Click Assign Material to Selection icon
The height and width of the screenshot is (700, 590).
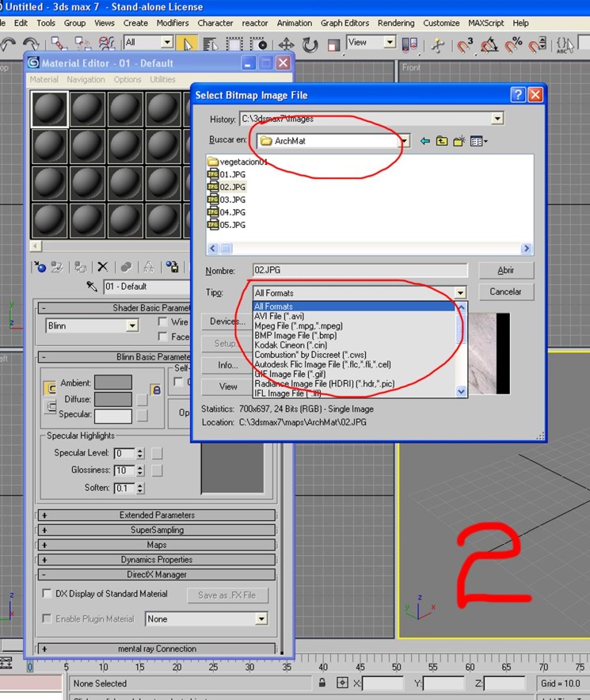pos(81,267)
